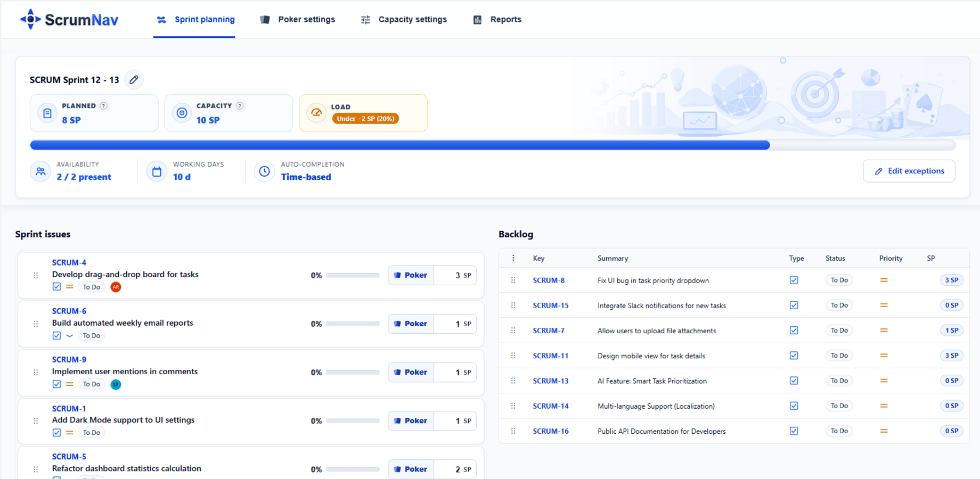Edit the 2 SP field of SCRUM-5
This screenshot has height=479, width=980.
[455, 469]
